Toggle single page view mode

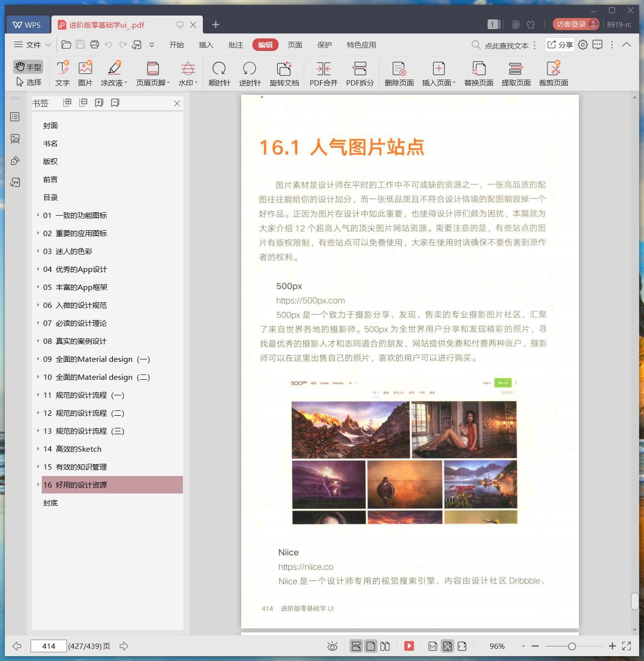click(371, 646)
